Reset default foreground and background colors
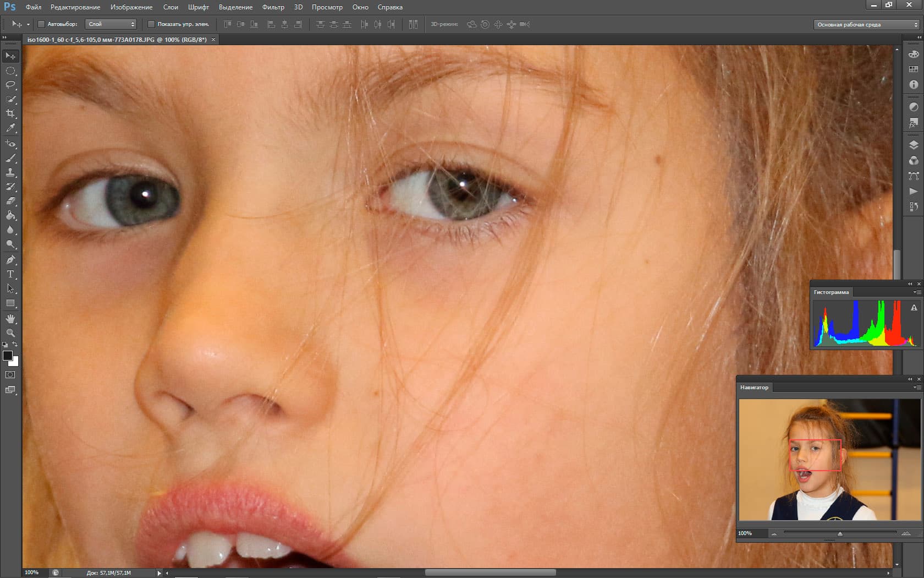The height and width of the screenshot is (578, 924). pos(5,345)
